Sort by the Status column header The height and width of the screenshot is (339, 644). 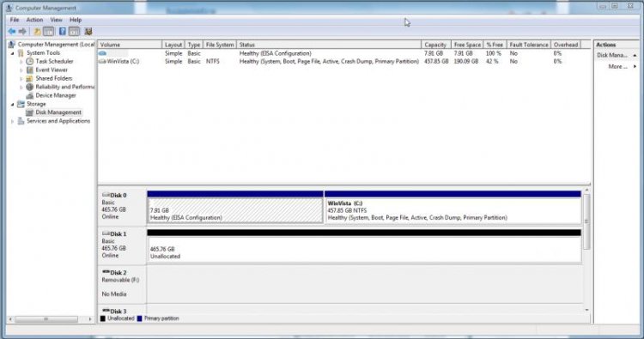click(x=329, y=45)
